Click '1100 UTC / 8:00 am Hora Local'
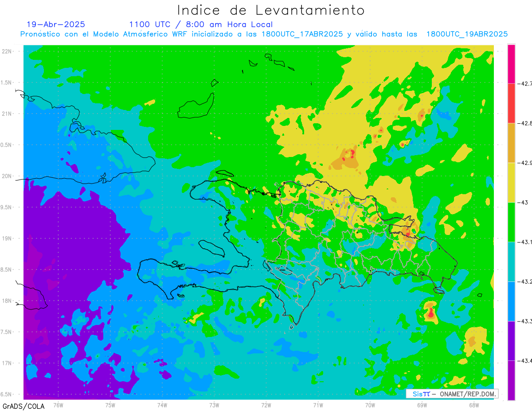The image size is (532, 411). click(x=201, y=24)
